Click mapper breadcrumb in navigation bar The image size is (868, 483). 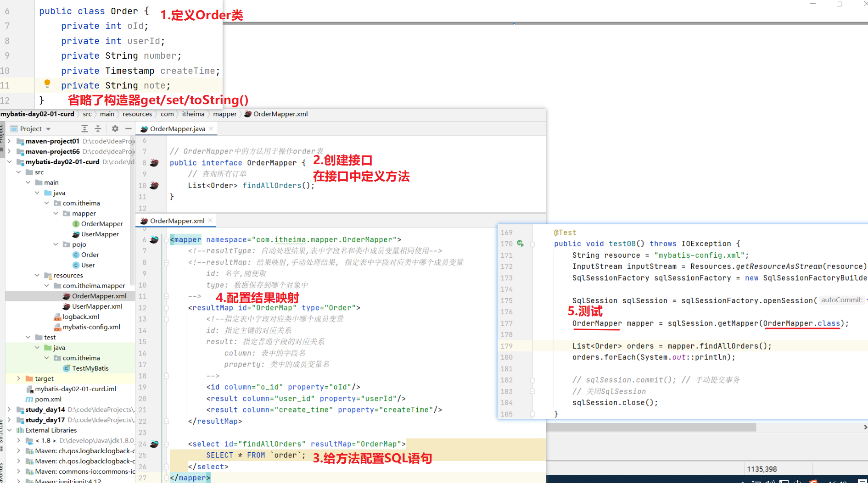[x=225, y=114]
